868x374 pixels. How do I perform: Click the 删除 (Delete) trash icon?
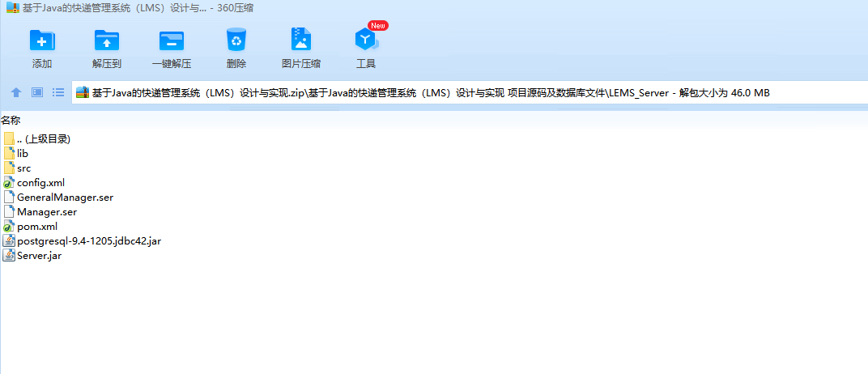(236, 40)
